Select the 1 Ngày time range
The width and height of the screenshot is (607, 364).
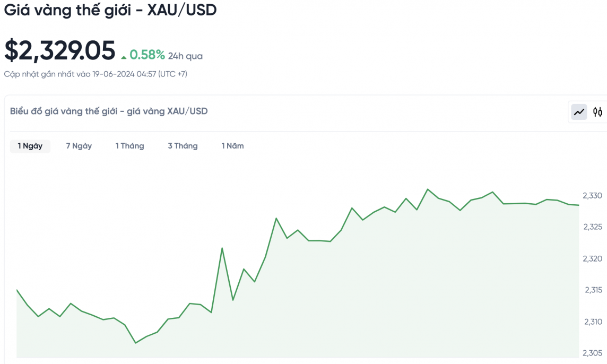[30, 146]
